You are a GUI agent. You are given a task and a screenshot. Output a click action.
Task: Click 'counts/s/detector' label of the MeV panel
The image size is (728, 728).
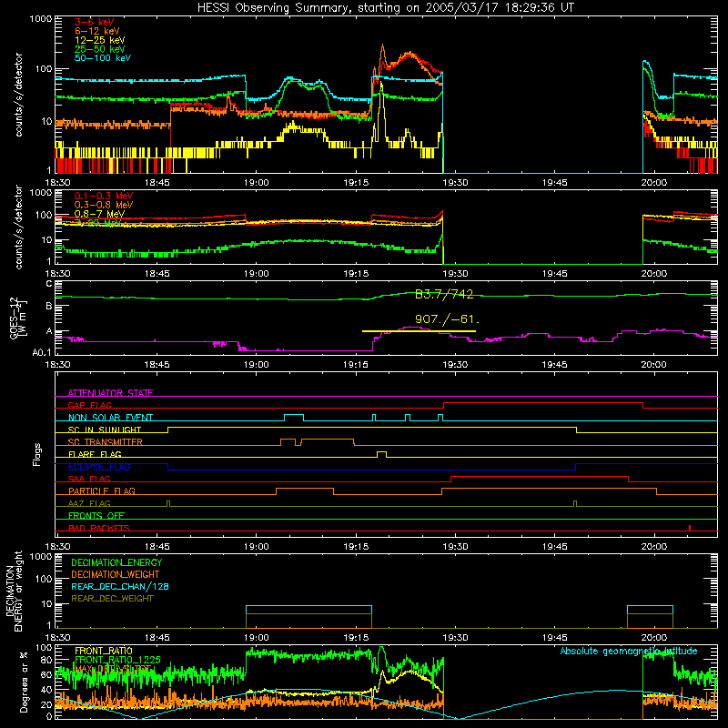click(x=18, y=227)
